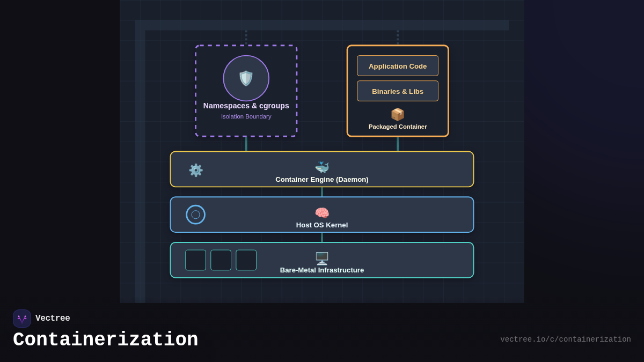Click the Docker whale icon
This screenshot has width=644, height=362.
click(x=322, y=167)
